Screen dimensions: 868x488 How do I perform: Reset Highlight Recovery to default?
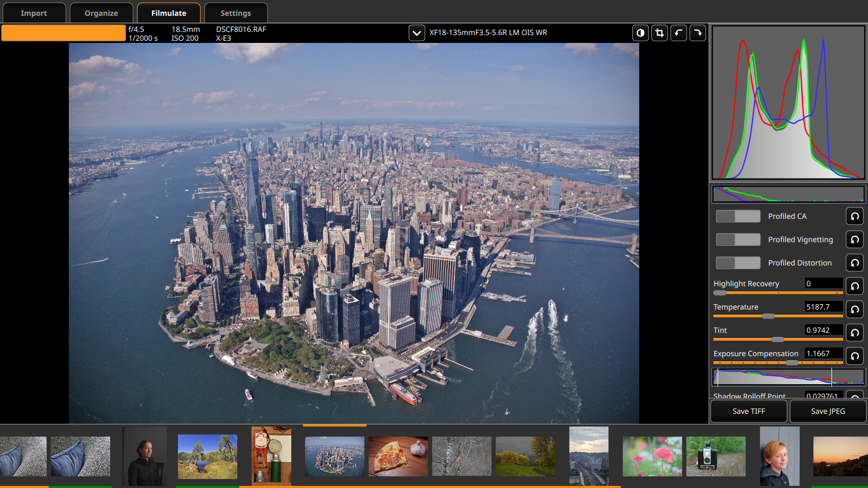tap(854, 286)
